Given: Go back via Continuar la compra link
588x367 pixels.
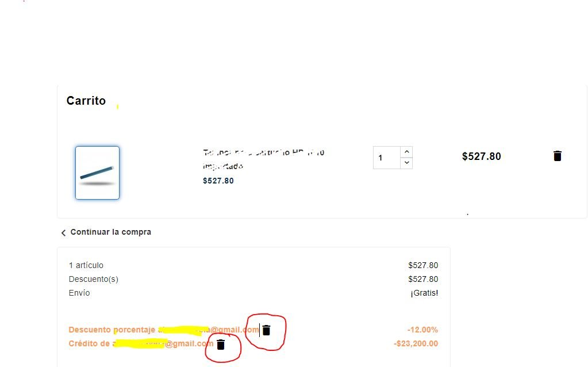Looking at the screenshot, I should click(110, 232).
